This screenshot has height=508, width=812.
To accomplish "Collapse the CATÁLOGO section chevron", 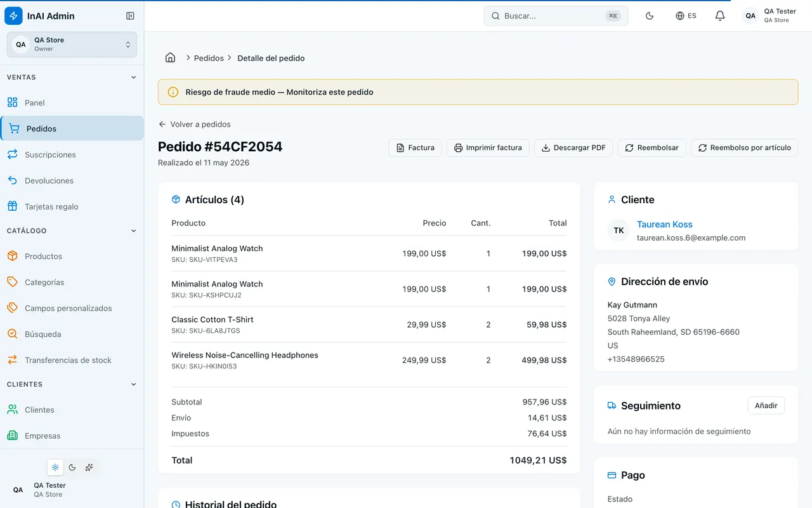I will (133, 231).
